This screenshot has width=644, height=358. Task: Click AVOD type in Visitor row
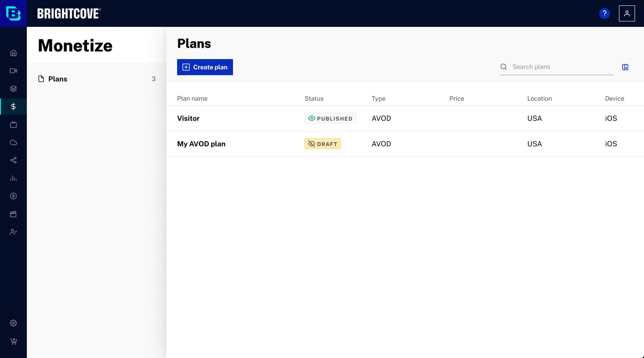coord(381,118)
